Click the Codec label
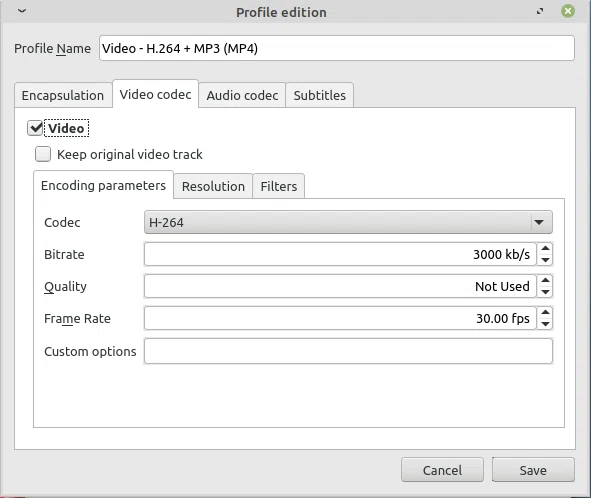Viewport: 591px width, 498px height. tap(62, 222)
